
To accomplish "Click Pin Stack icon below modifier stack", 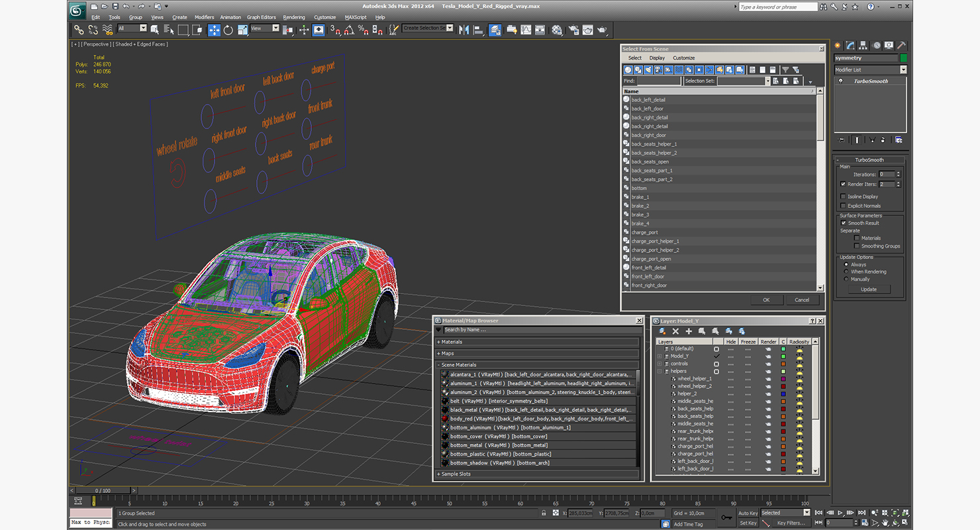I will 842,140.
